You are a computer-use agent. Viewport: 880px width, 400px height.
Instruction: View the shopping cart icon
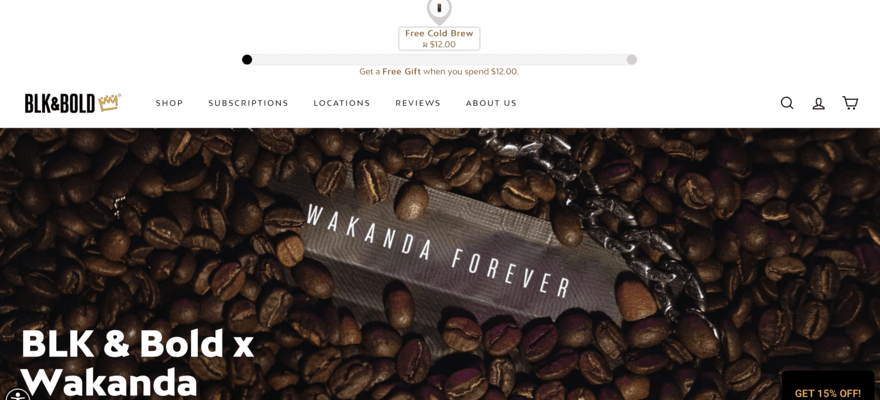click(850, 103)
